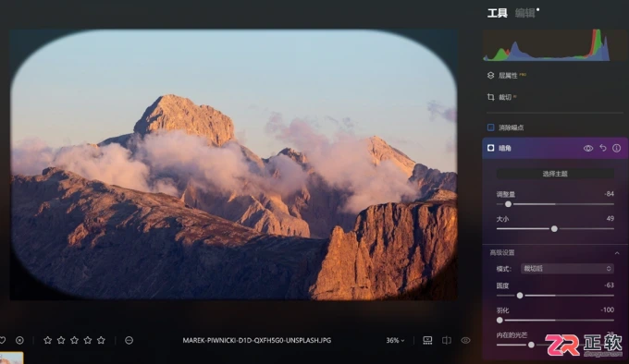Click the file name MAREK-PIWNICKI-D1D-QXFH5G0-UNSPLASH.JPG
The height and width of the screenshot is (364, 629).
coord(257,340)
